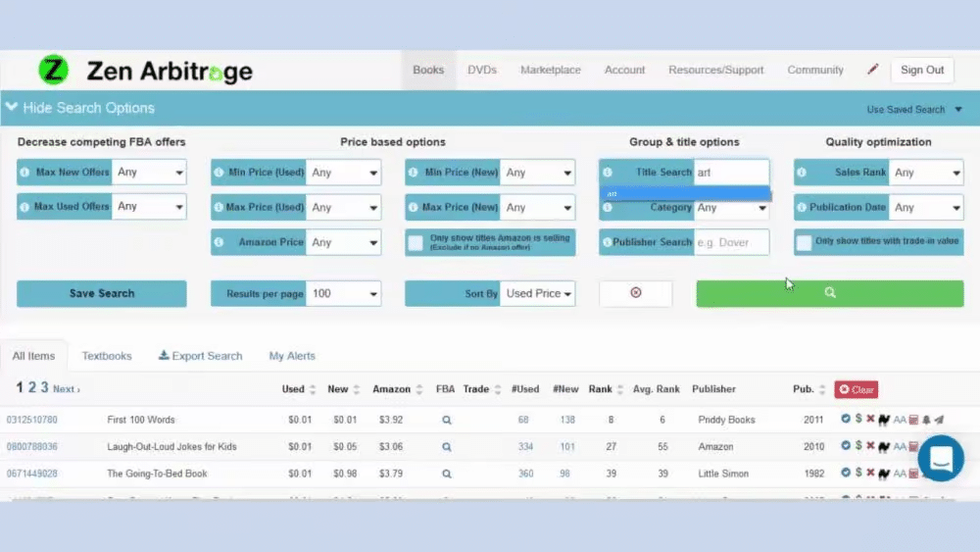Click FBA magnifier for First 100 Words
Image resolution: width=980 pixels, height=552 pixels.
[446, 420]
